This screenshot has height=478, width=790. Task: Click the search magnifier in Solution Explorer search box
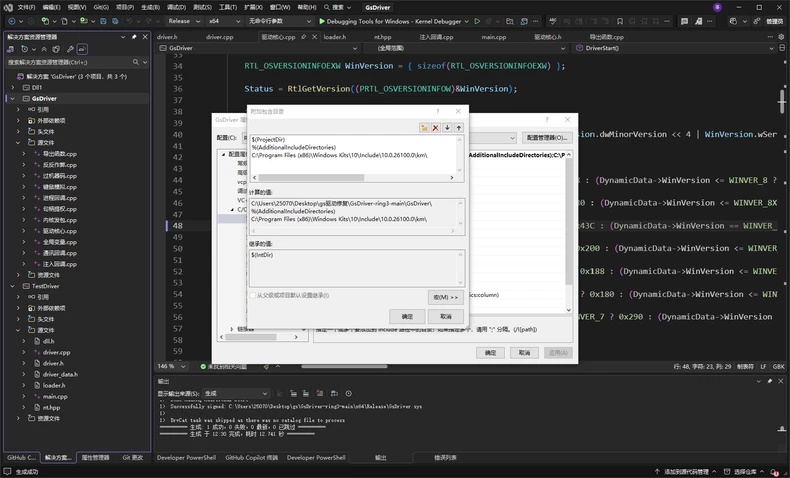(x=136, y=62)
